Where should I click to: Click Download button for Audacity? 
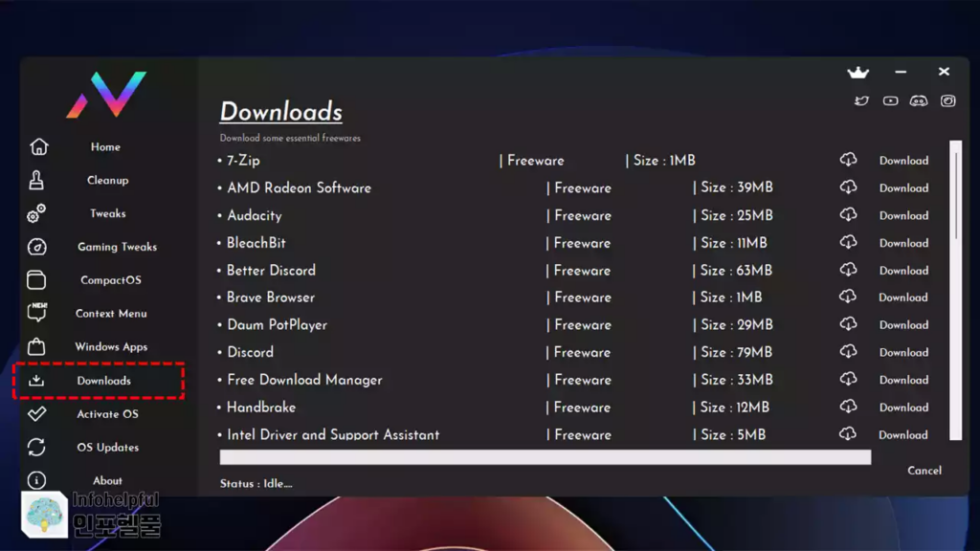coord(903,215)
